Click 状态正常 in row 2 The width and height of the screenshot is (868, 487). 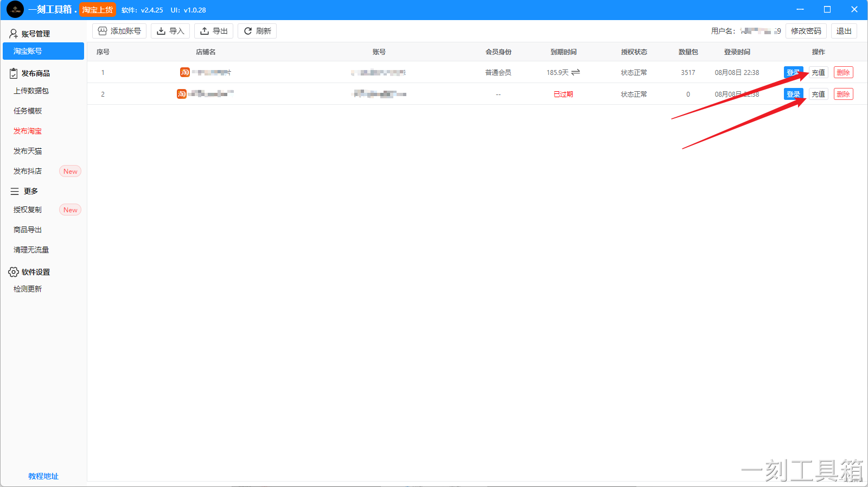pyautogui.click(x=634, y=94)
